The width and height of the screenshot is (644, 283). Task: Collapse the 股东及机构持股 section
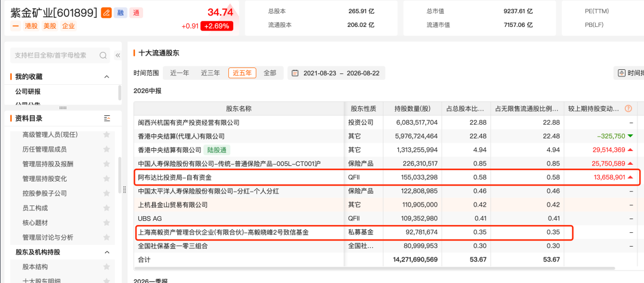tap(107, 252)
